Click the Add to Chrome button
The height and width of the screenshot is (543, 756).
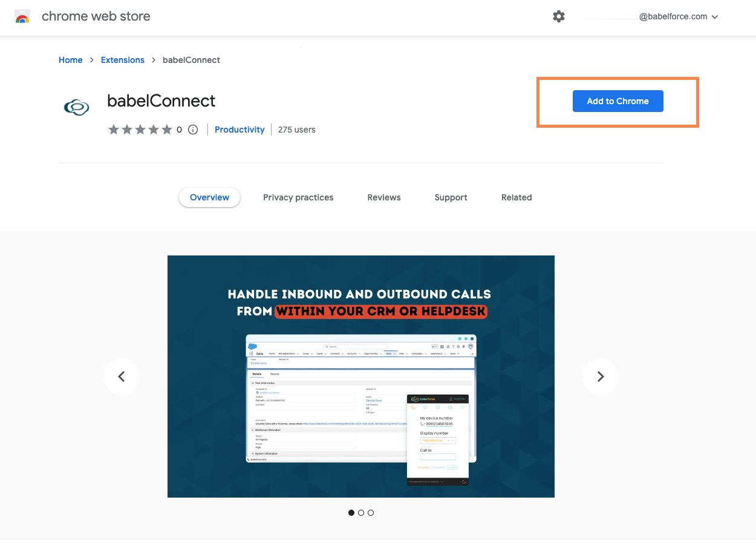618,101
